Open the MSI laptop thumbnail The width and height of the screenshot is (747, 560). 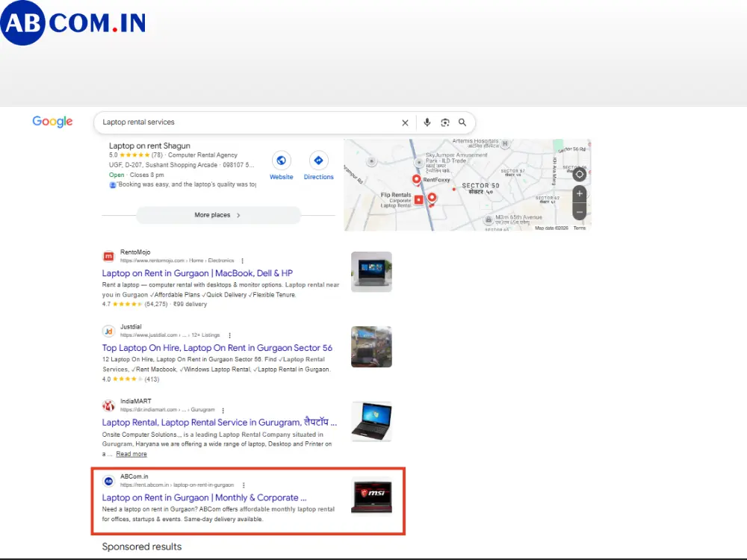371,497
